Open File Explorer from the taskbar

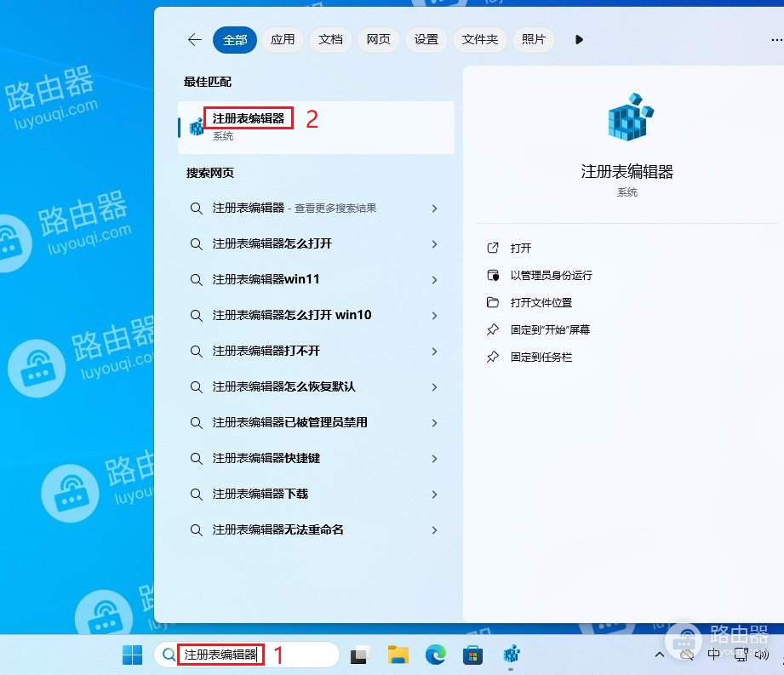click(398, 655)
